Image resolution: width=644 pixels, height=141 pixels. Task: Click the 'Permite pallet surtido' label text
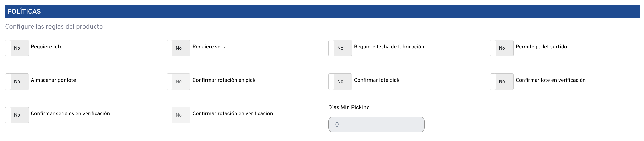(x=541, y=47)
